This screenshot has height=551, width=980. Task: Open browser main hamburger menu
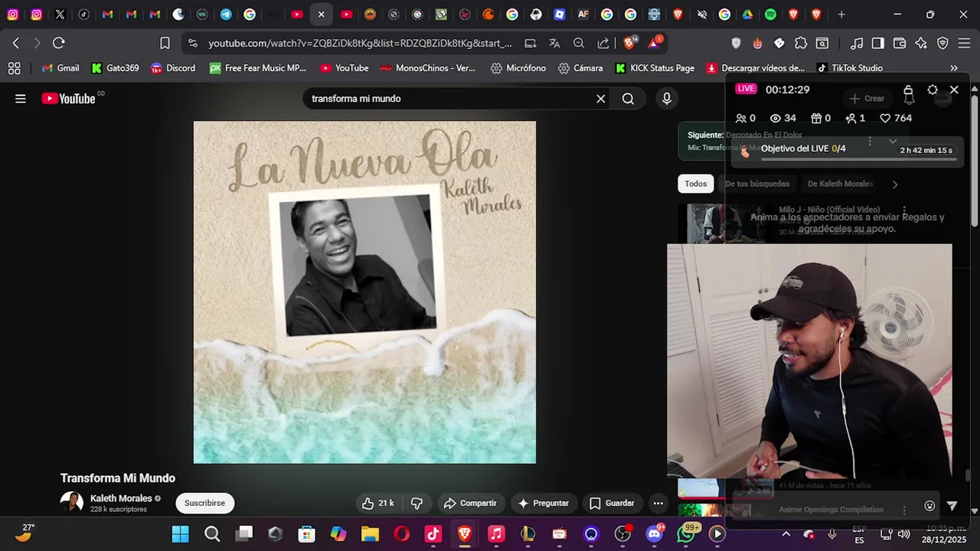(x=964, y=44)
